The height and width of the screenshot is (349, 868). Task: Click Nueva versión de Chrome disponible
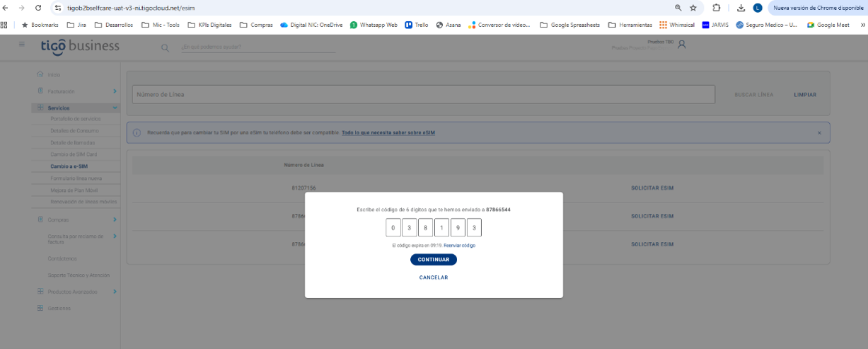[x=818, y=8]
